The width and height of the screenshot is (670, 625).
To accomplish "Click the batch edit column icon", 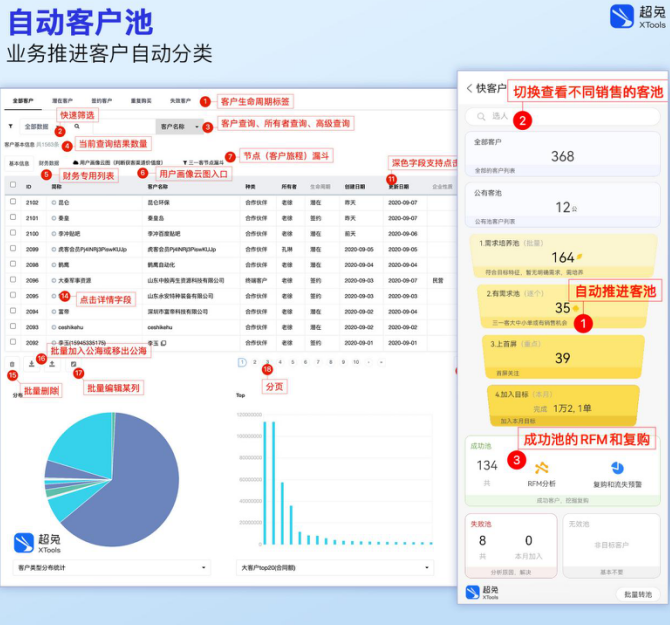I will coord(73,363).
